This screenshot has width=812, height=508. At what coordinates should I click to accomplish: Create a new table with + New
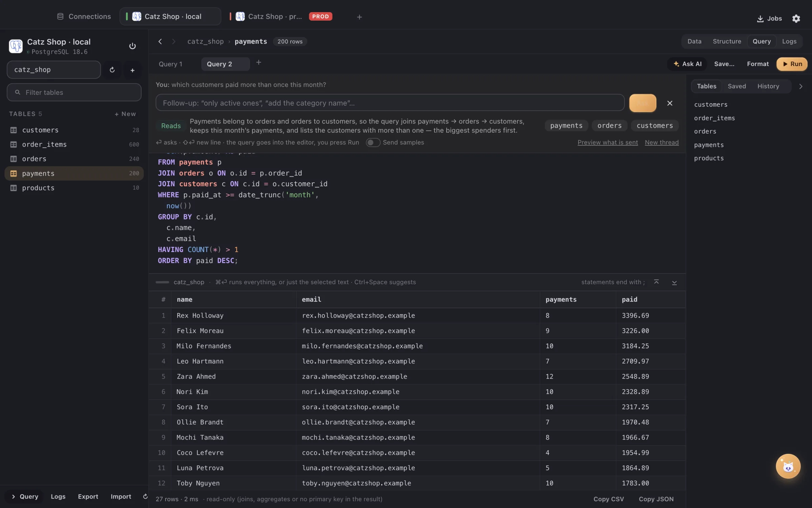(x=125, y=114)
